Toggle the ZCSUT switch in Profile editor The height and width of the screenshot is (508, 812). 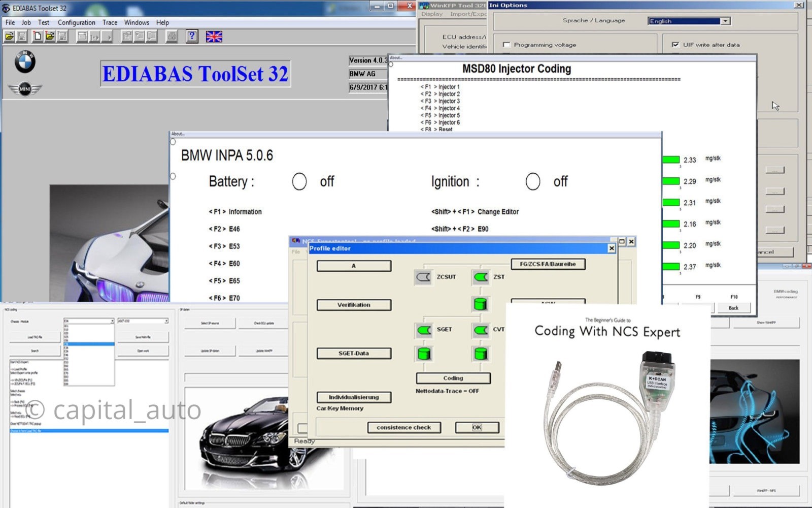click(x=423, y=277)
